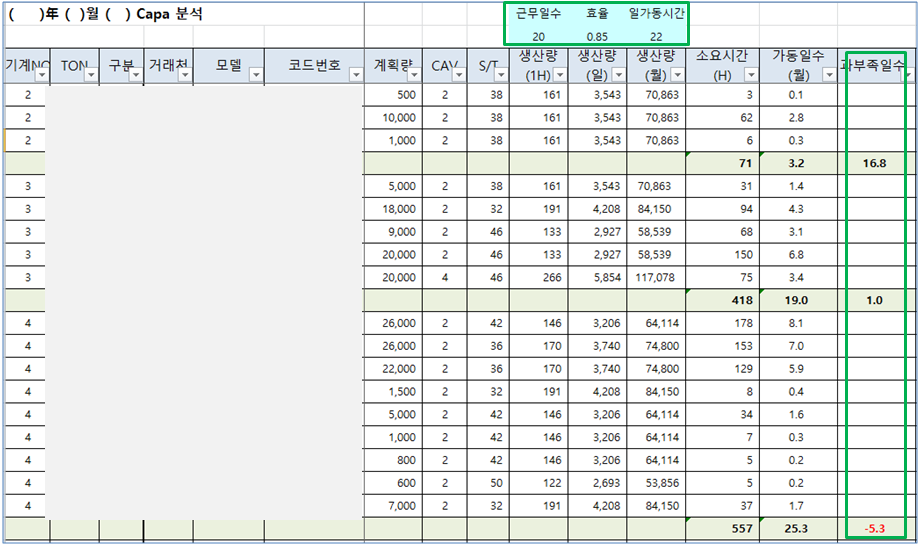This screenshot has height=545, width=920.
Task: Select the hourly output cell 122
Action: [x=539, y=483]
